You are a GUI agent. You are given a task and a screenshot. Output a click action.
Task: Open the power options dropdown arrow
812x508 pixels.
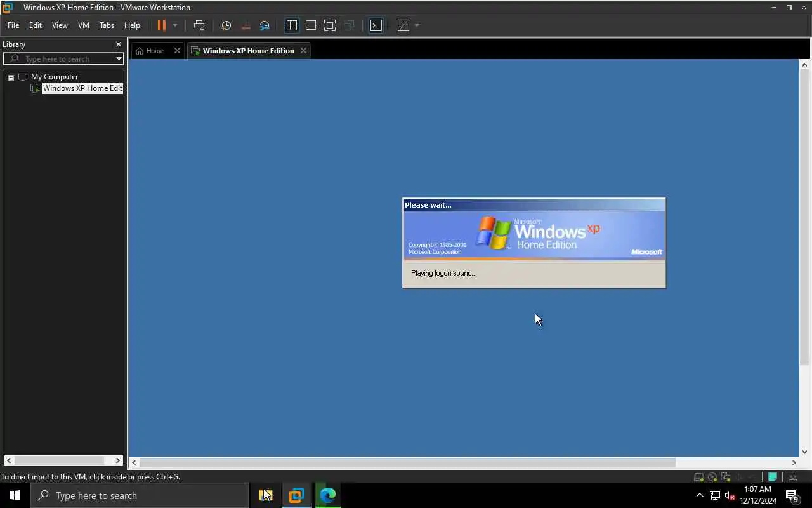pyautogui.click(x=175, y=25)
